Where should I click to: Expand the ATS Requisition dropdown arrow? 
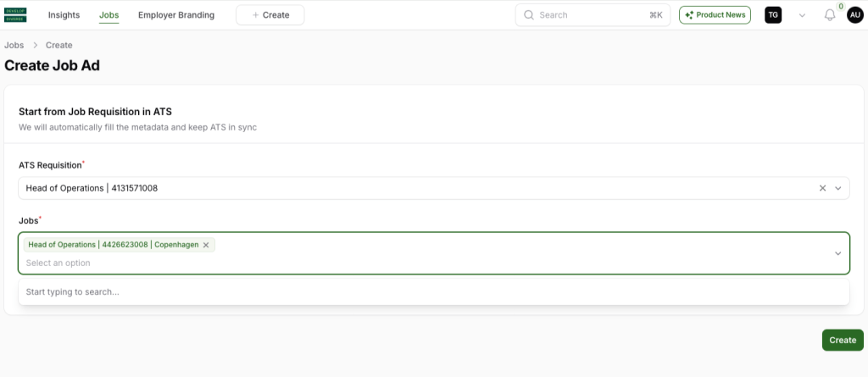(837, 188)
